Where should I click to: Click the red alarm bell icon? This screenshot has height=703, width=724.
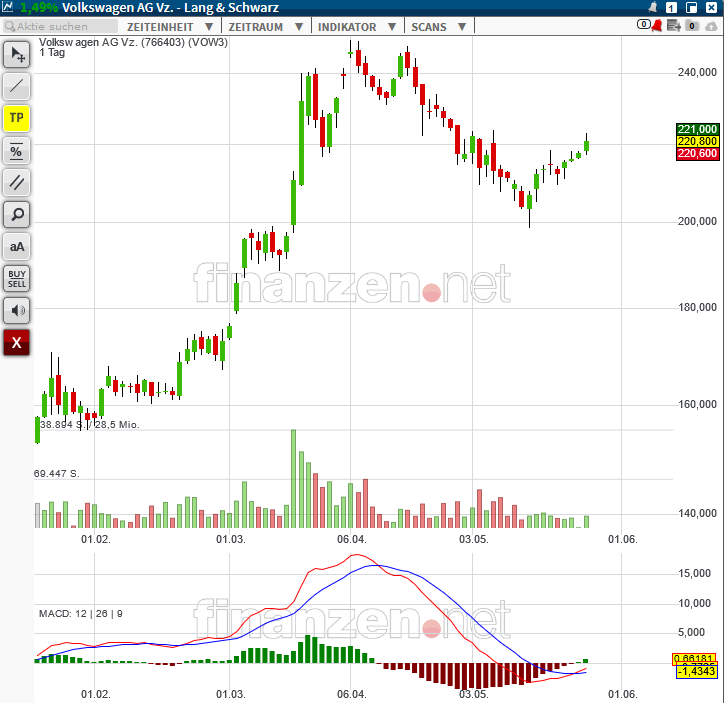657,25
